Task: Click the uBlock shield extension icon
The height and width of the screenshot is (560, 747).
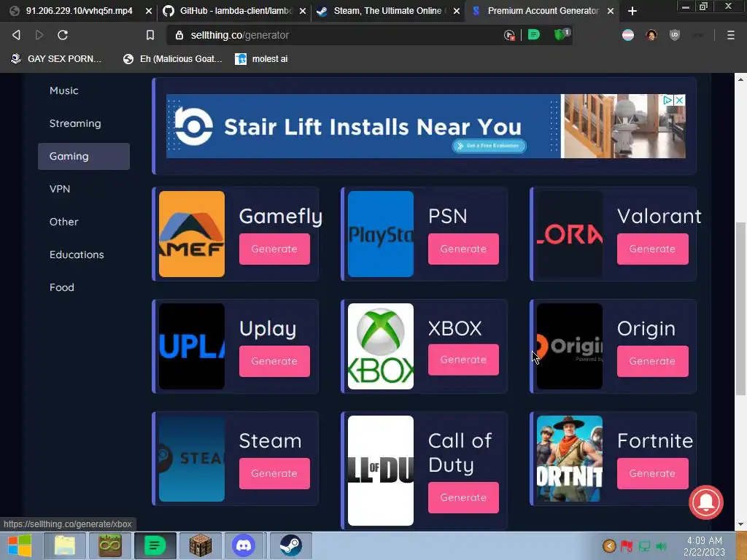Action: point(675,35)
